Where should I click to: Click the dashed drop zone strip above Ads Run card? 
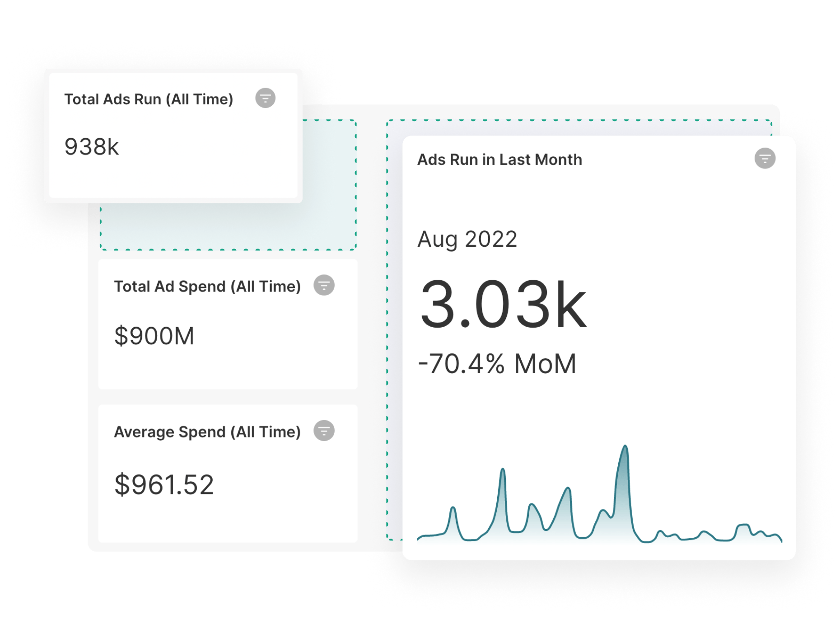[x=578, y=127]
